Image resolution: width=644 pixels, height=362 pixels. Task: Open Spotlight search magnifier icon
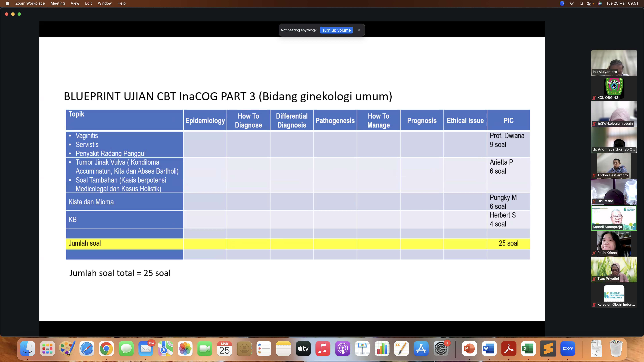(581, 3)
